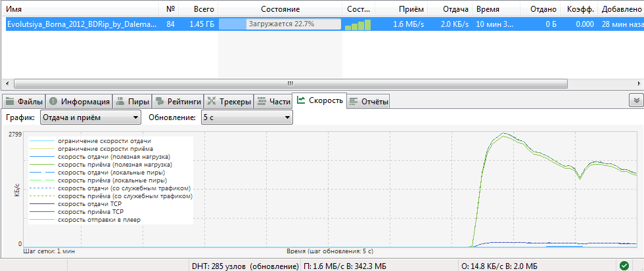This screenshot has height=271, width=644.
Task: Open the Обновление interval dropdown '5 с'
Action: click(x=247, y=117)
